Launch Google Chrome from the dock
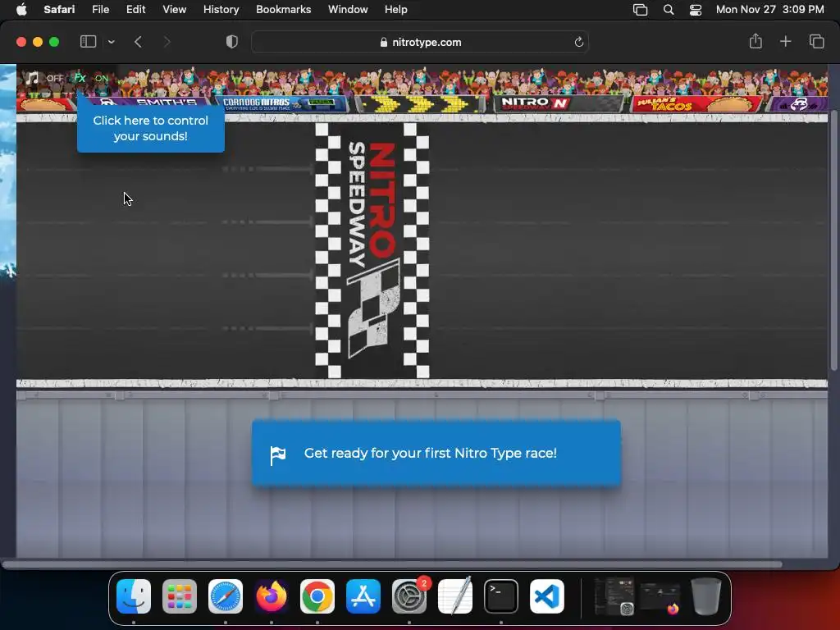Screen dimensions: 840x630 point(317,596)
